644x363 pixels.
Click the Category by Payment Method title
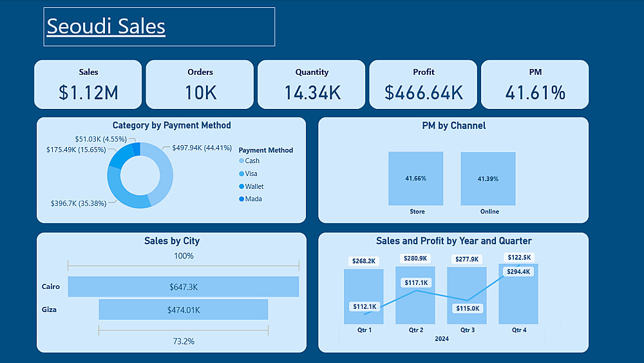click(x=172, y=125)
